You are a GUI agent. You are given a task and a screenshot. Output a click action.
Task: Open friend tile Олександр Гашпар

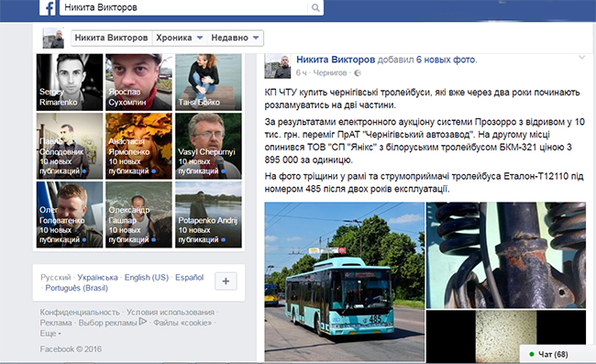(x=138, y=215)
